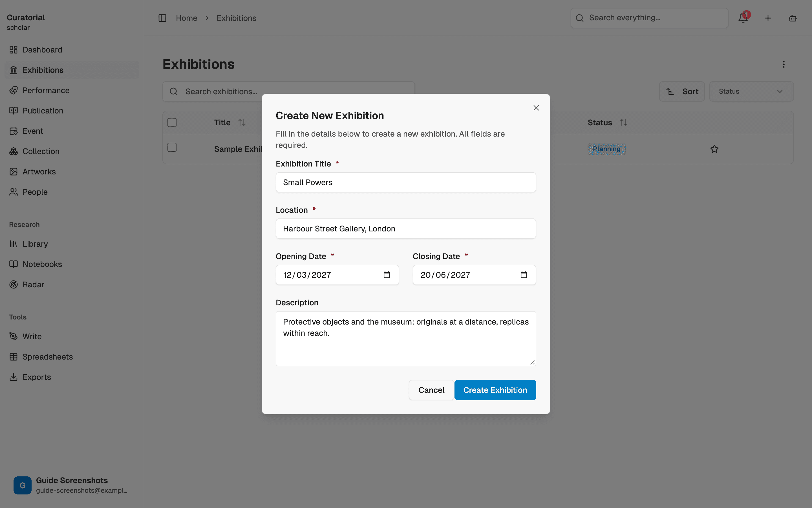This screenshot has width=812, height=508.
Task: Open Library in Research section
Action: [72, 244]
